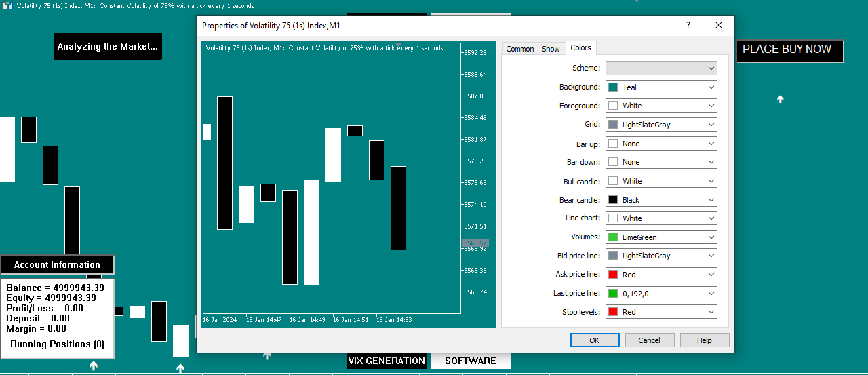The height and width of the screenshot is (375, 868).
Task: Click the 8563.74 price label in preview
Action: (475, 292)
